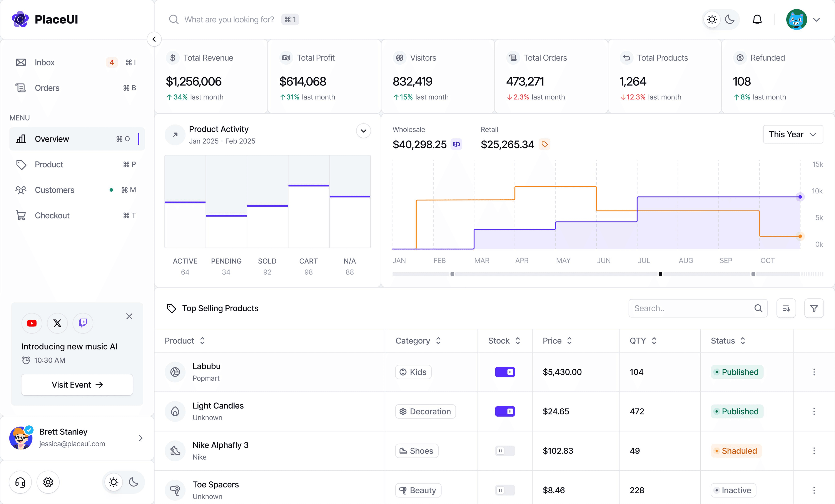Open the Inbox from the sidebar
Viewport: 835px width, 504px height.
(x=44, y=62)
